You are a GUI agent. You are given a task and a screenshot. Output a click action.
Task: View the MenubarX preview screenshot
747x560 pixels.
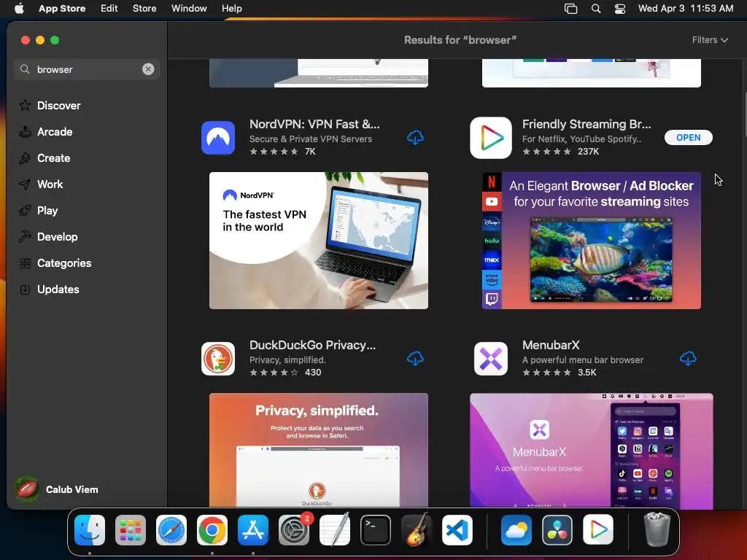pos(591,450)
